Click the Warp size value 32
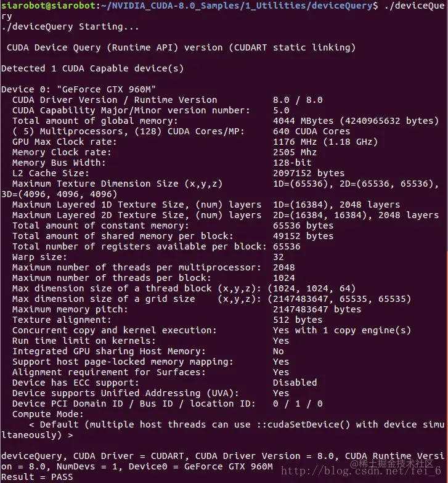This screenshot has height=483, width=448. (x=279, y=257)
